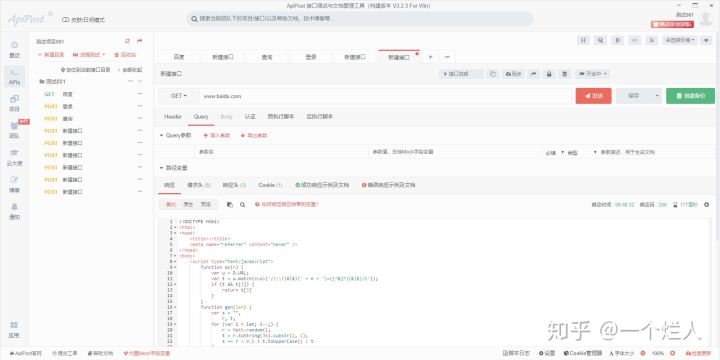Open the arrow dropdown beside 保存
This screenshot has height=360, width=720.
657,96
